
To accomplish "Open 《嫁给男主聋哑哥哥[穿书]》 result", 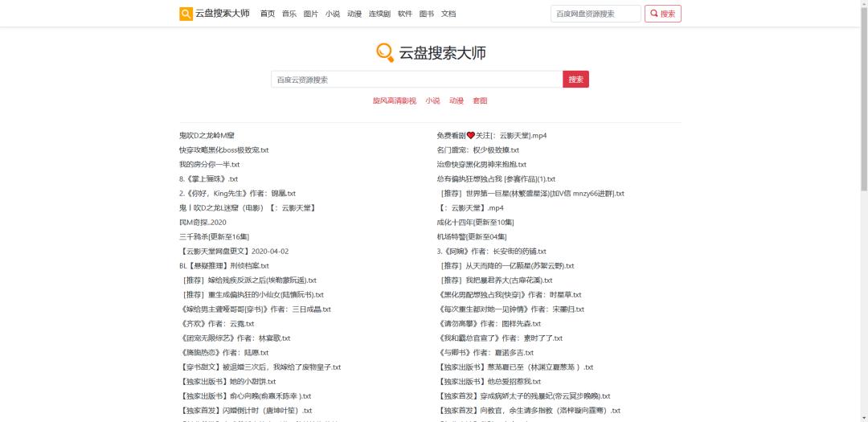I will click(x=256, y=309).
